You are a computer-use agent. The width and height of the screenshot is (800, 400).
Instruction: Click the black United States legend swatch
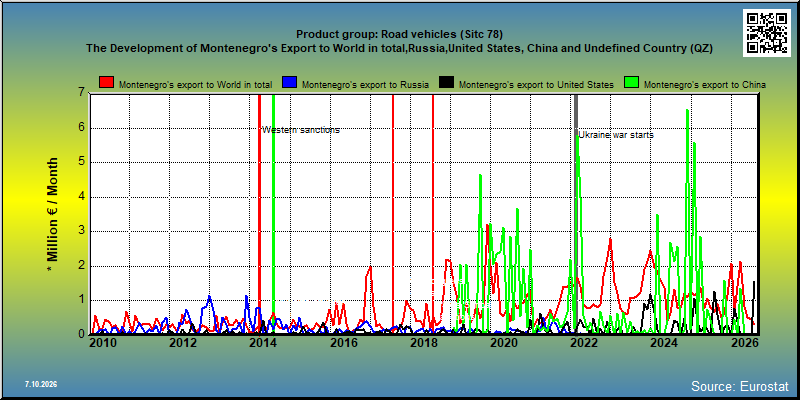click(447, 83)
